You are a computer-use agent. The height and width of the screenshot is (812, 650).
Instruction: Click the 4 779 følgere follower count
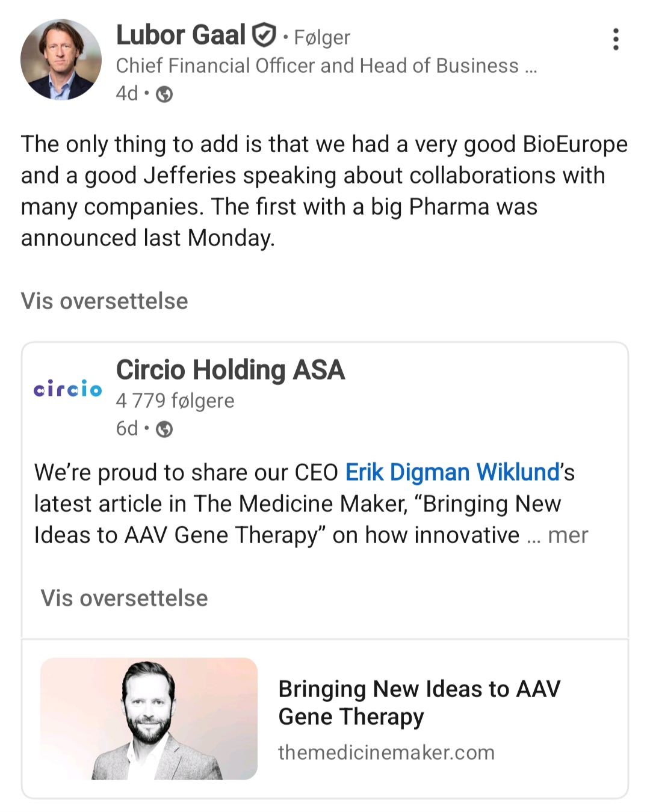[x=175, y=401]
